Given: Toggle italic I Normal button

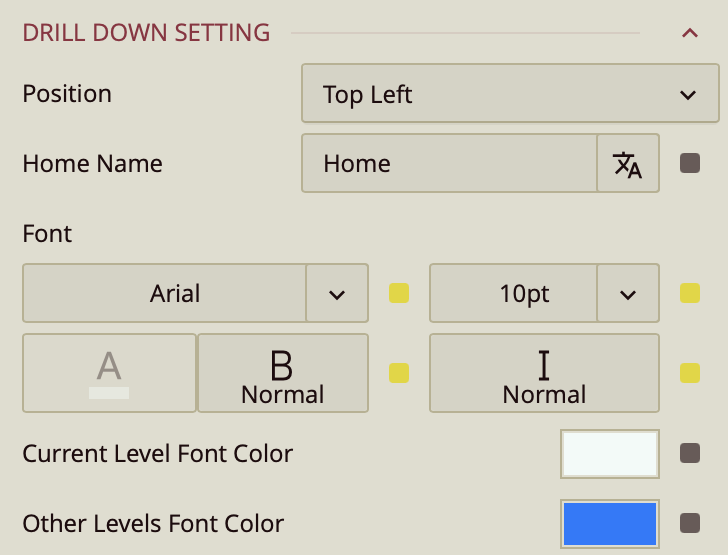Looking at the screenshot, I should 544,373.
